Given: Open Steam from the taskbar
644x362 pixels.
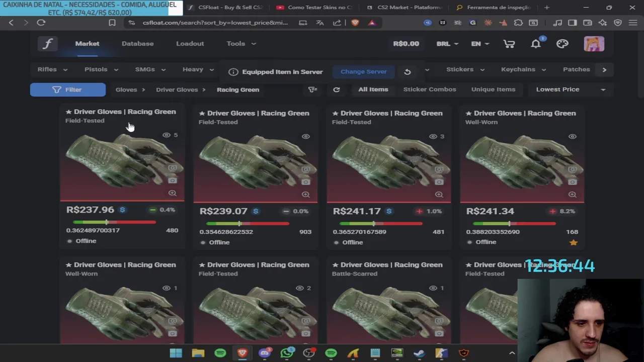Looking at the screenshot, I should pos(419,353).
